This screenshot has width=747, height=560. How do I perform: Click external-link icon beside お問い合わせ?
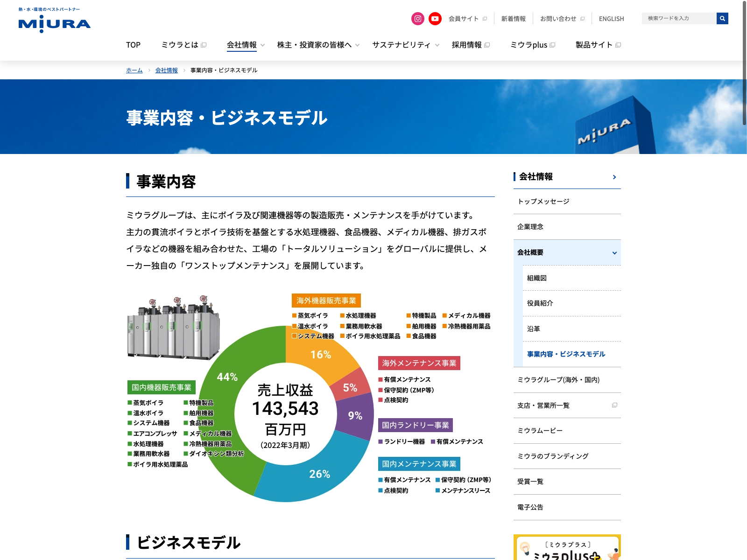pos(582,19)
